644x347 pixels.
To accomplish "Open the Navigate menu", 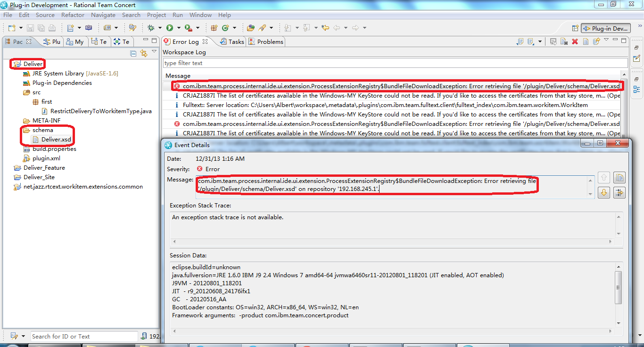I will [x=103, y=15].
